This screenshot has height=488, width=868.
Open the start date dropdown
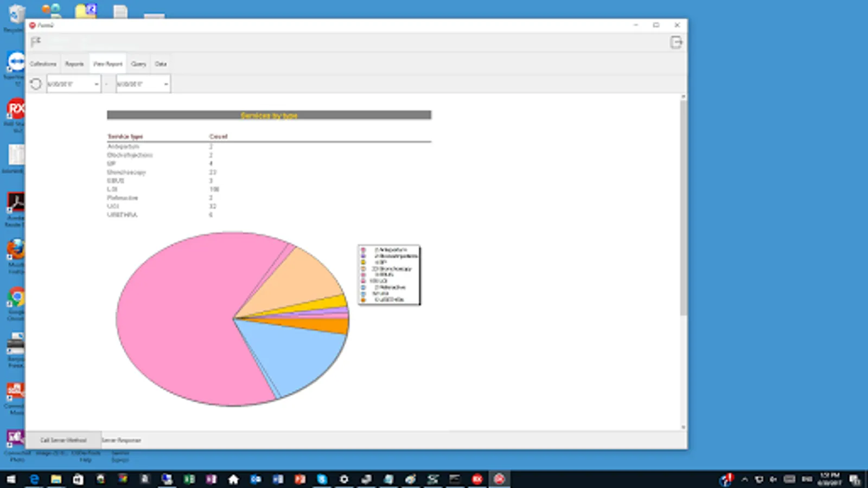96,84
